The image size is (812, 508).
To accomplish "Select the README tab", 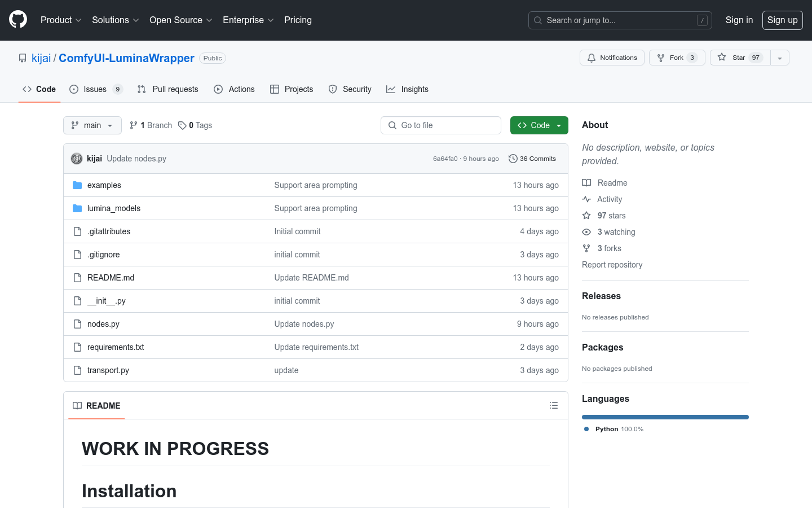I will pos(96,405).
